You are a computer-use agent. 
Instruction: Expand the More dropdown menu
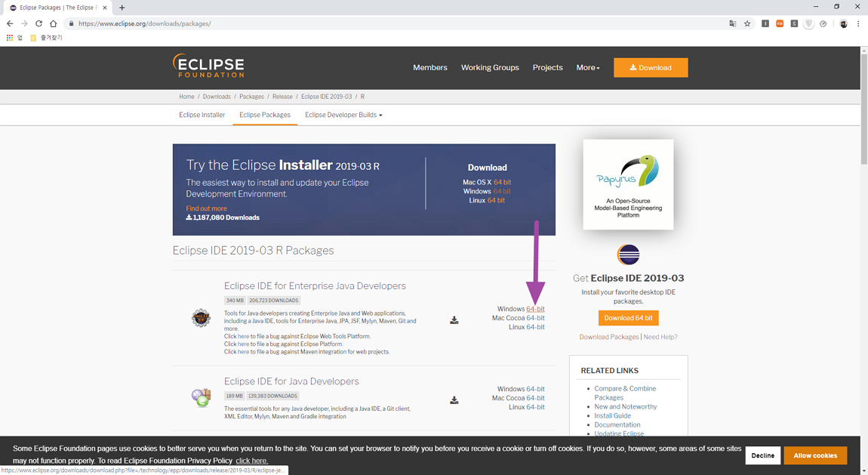[x=588, y=67]
